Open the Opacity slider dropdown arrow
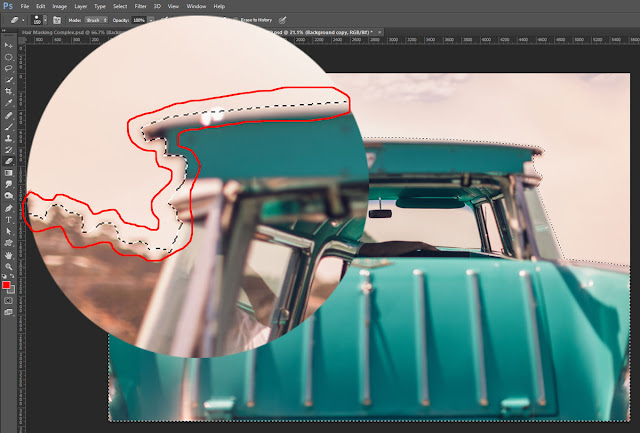Screen dimensions: 640x433 pos(151,20)
